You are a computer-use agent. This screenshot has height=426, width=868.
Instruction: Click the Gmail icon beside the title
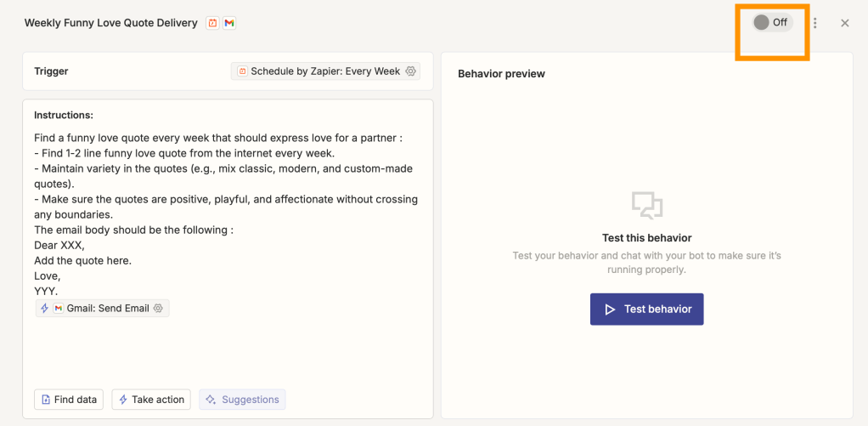[229, 23]
